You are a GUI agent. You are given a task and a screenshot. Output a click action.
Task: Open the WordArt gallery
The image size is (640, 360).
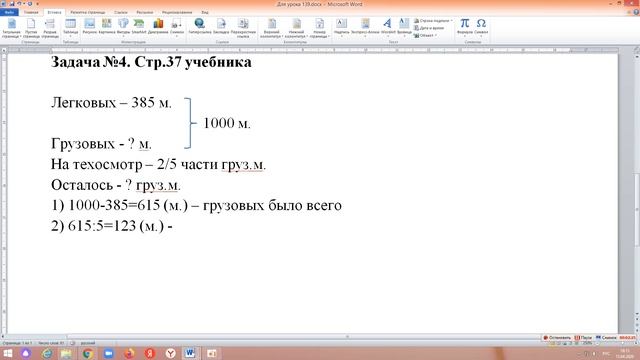point(388,27)
